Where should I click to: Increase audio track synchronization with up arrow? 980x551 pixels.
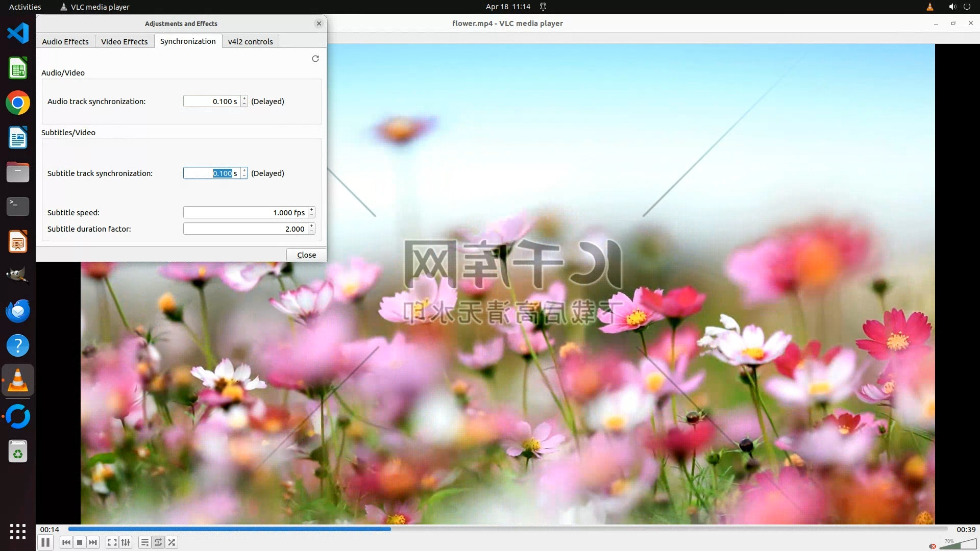pos(244,98)
